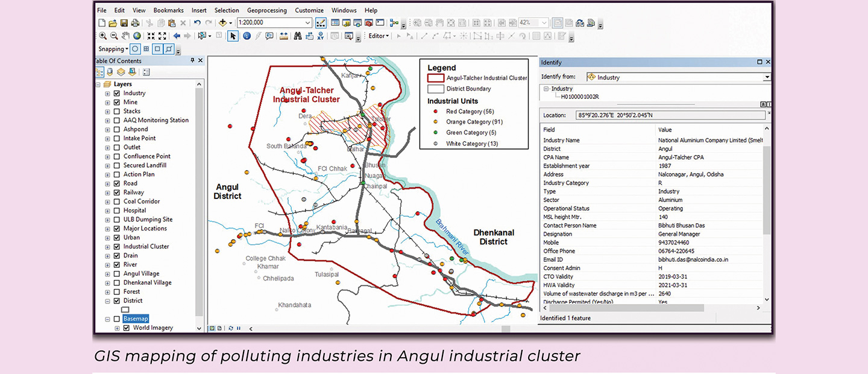868x374 pixels.
Task: Activate the Identify tool
Action: (x=247, y=36)
